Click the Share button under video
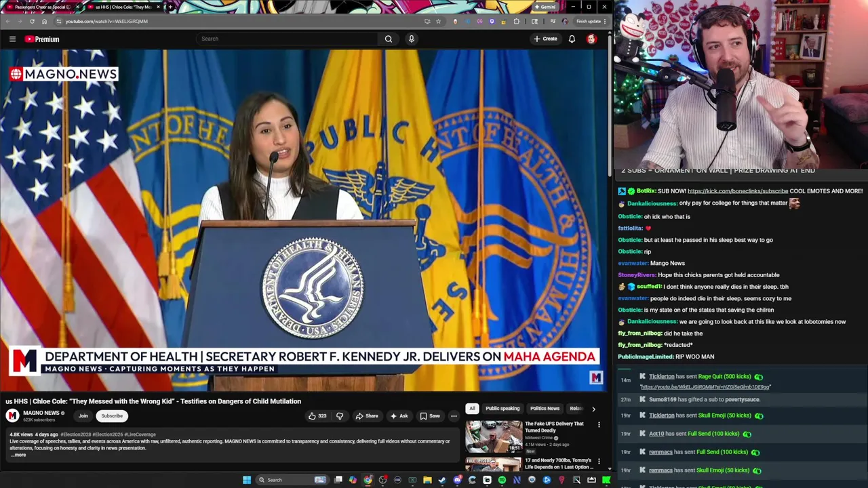 tap(367, 415)
